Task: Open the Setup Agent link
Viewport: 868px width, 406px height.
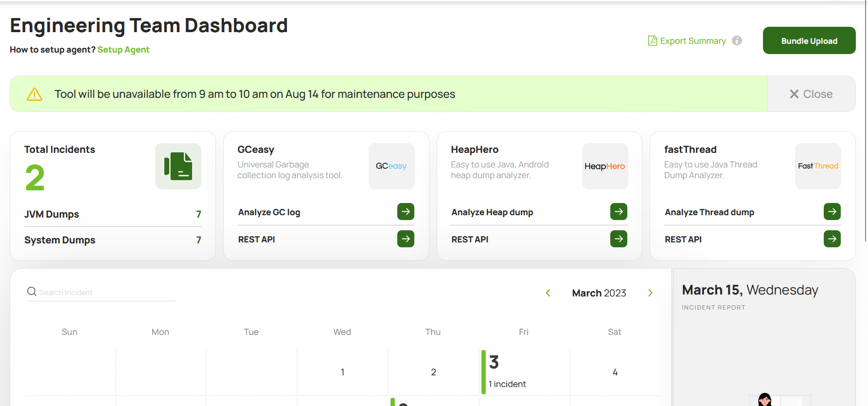Action: coord(124,50)
